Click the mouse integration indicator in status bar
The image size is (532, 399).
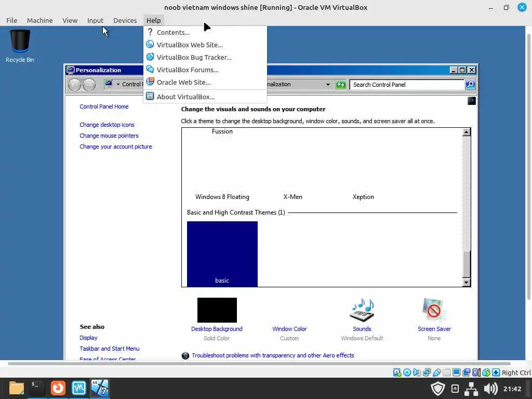pyautogui.click(x=486, y=373)
